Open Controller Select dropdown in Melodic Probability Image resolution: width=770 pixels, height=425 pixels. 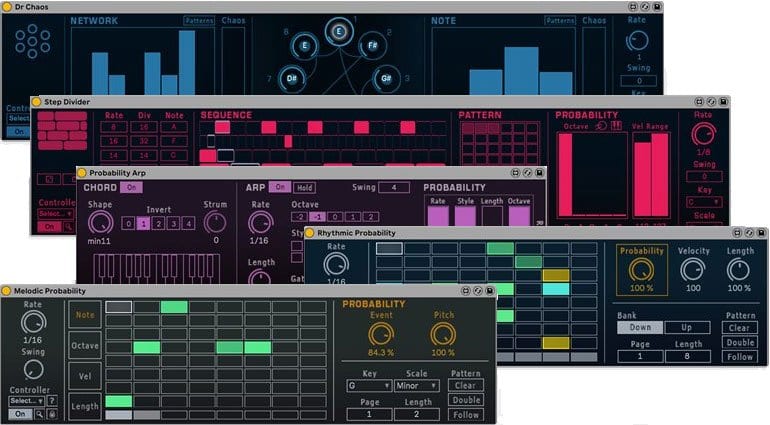[x=27, y=401]
